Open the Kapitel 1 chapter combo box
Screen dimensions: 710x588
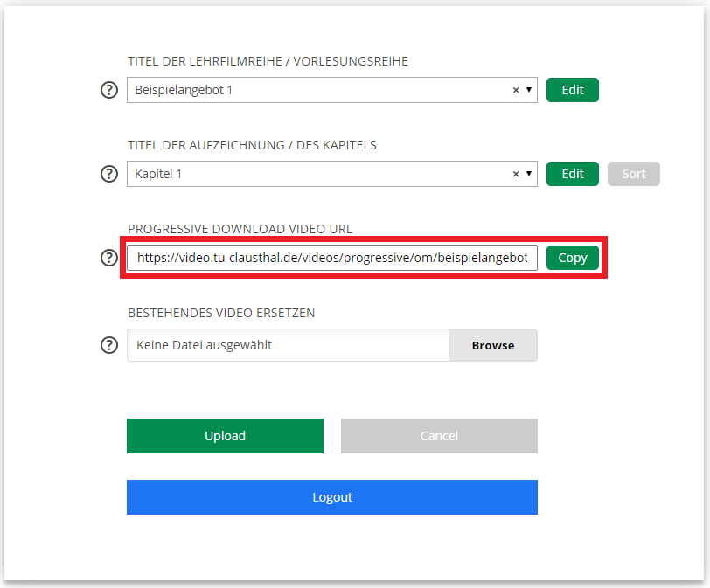point(315,174)
